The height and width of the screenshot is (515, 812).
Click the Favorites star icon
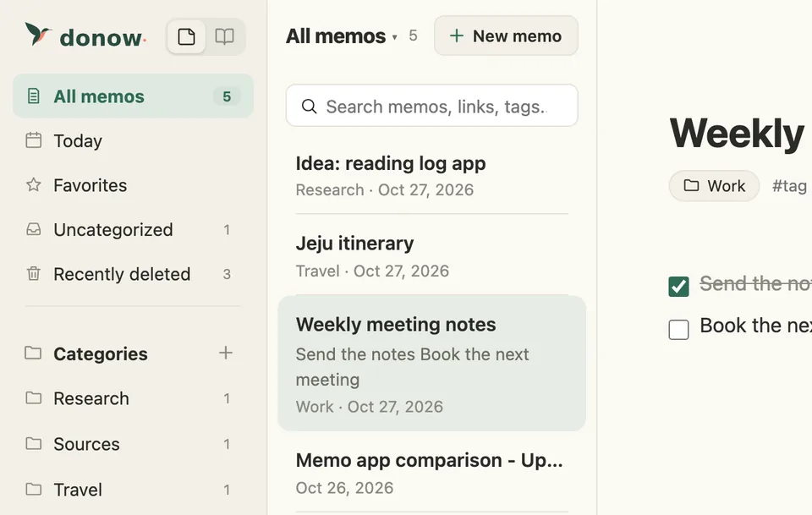click(x=34, y=185)
